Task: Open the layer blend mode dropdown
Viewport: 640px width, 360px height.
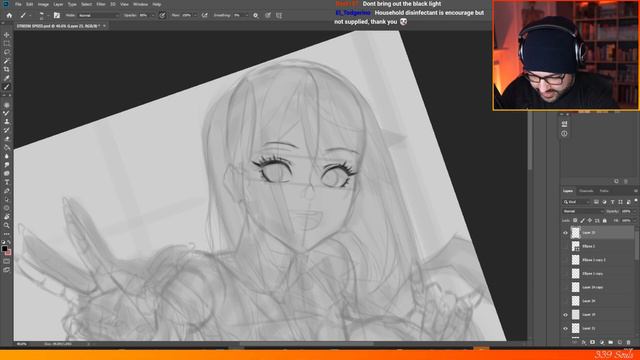Action: [583, 211]
